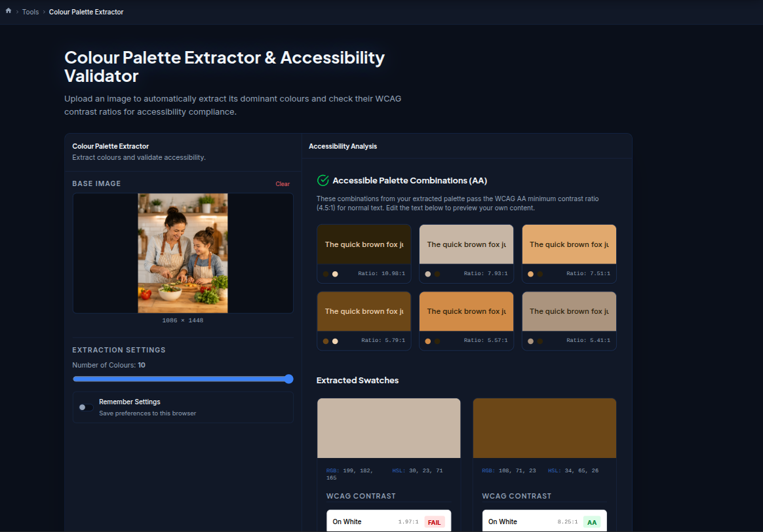
Task: Click the HSL value 30, 23, 71
Action: tap(418, 470)
